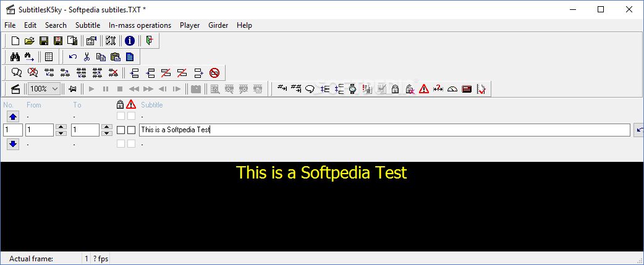Click the wristwatch timing icon

coord(352,88)
